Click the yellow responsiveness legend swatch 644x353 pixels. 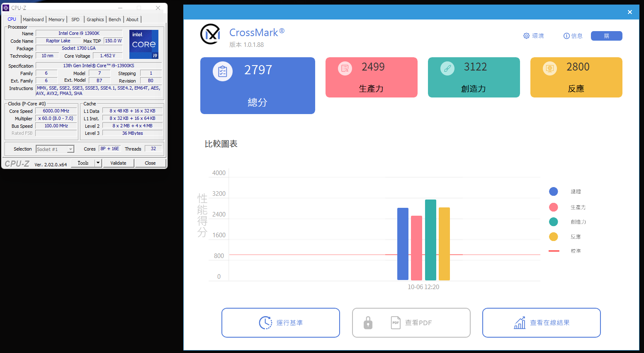coord(554,236)
